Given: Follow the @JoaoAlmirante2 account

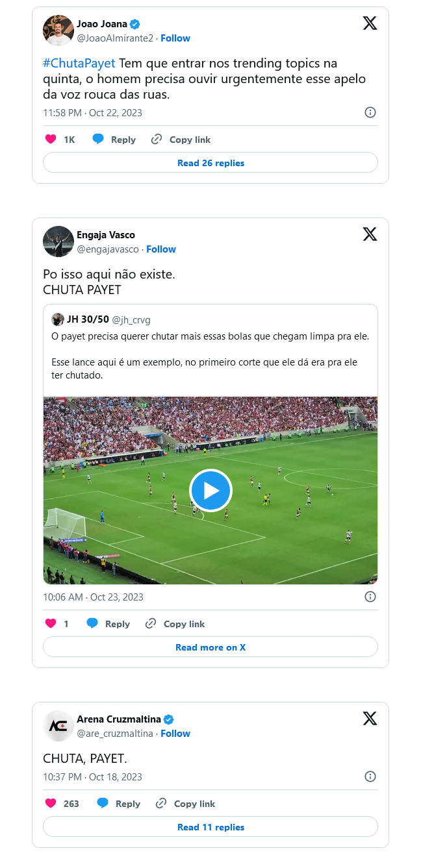Looking at the screenshot, I should pos(175,38).
